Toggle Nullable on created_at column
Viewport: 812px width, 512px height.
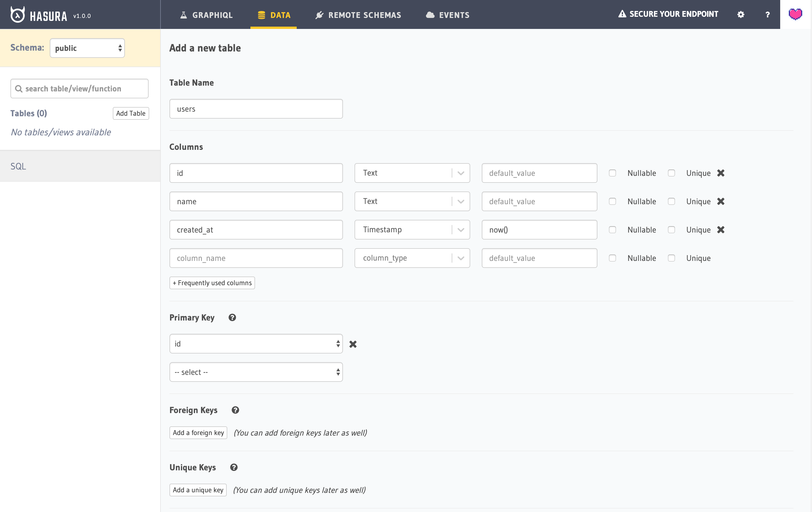(x=612, y=230)
